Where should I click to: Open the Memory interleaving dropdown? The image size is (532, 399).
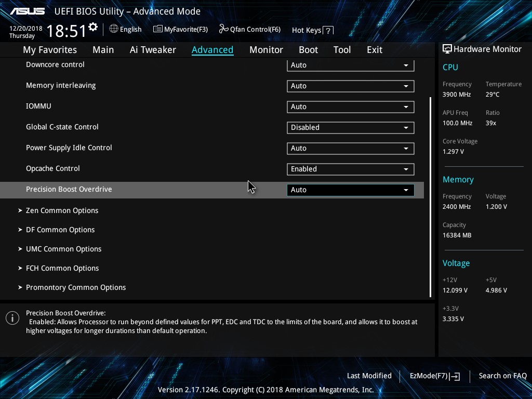[351, 86]
